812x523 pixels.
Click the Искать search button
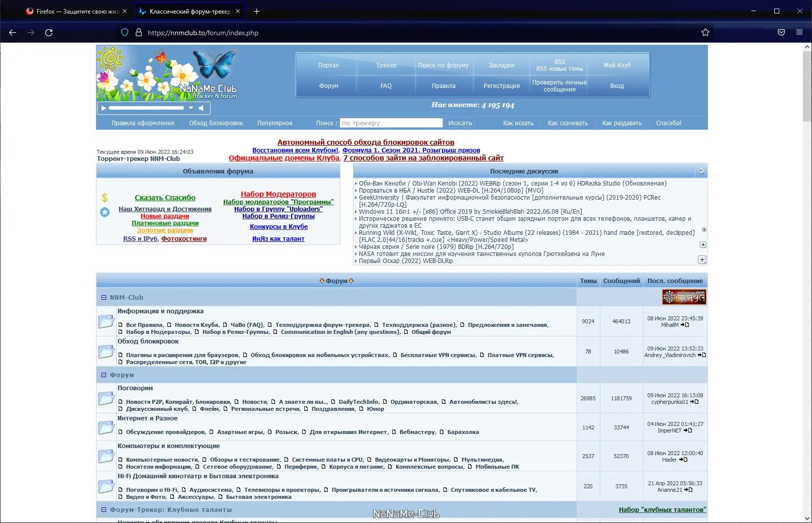pyautogui.click(x=460, y=123)
